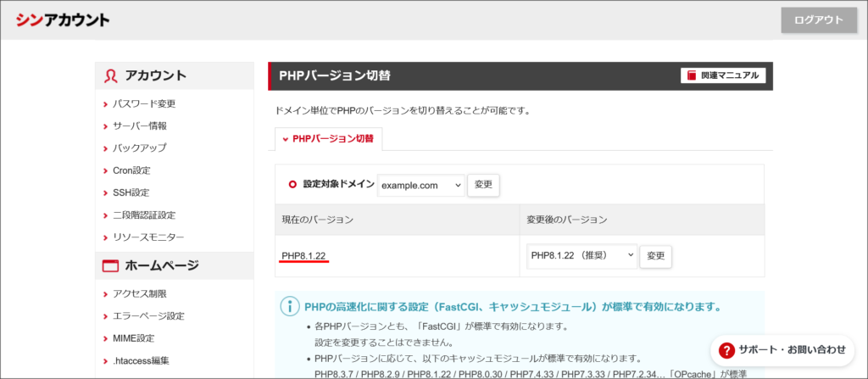The image size is (868, 379).
Task: Click the red circle beside 設定対象ドメイン
Action: (292, 185)
